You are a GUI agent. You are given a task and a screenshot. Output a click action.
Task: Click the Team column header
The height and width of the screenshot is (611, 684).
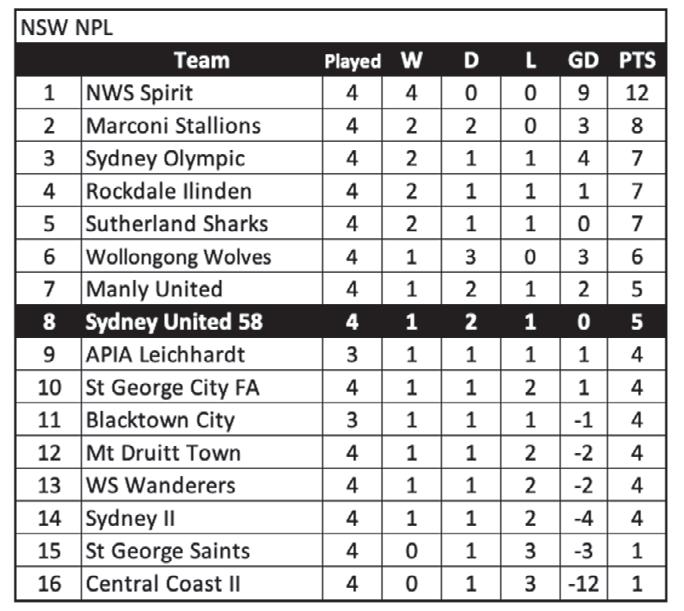(201, 60)
